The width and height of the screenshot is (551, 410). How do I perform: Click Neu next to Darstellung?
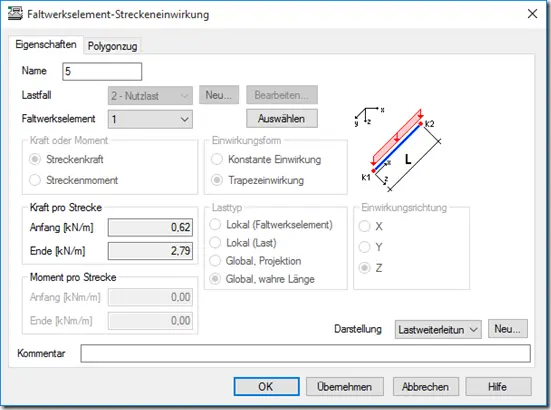tap(507, 329)
